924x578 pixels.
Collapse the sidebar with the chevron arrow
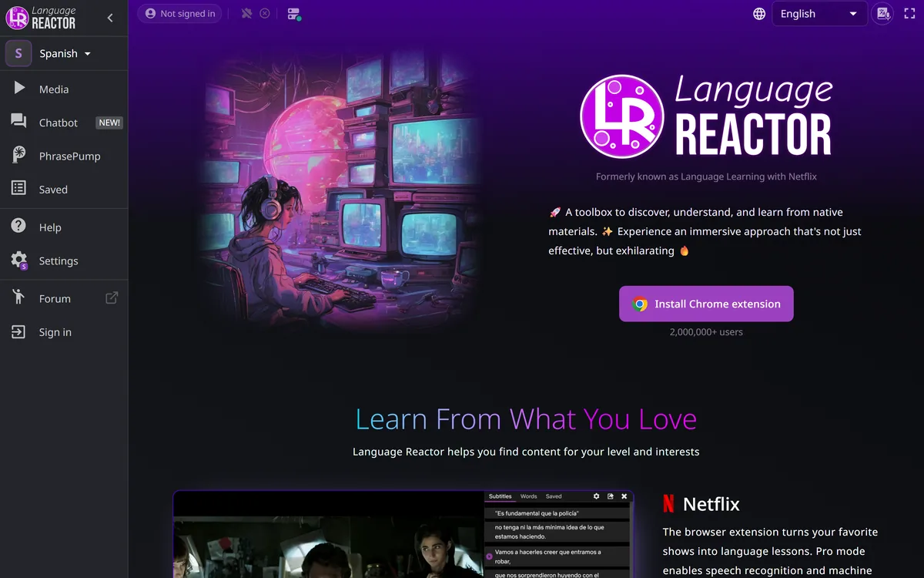click(110, 18)
